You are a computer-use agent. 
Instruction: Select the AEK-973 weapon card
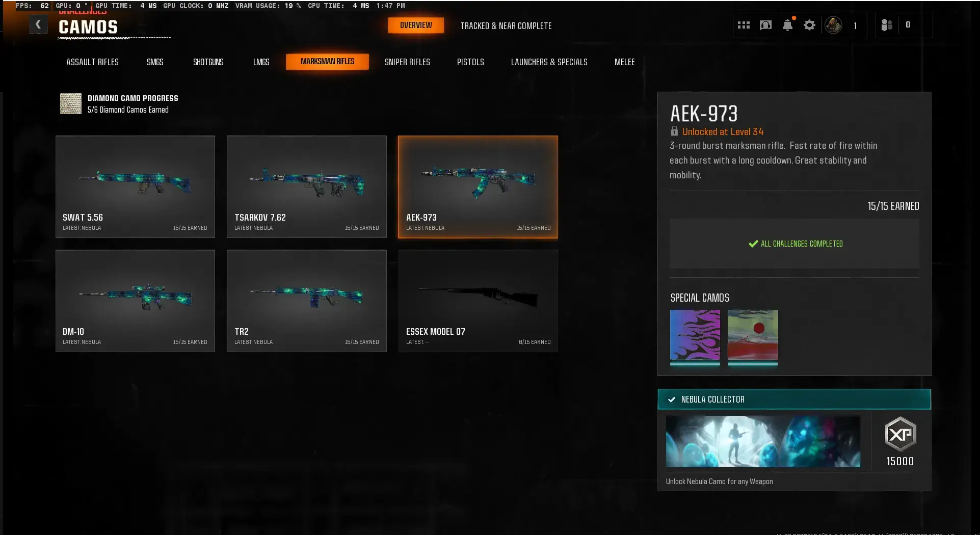(x=478, y=186)
